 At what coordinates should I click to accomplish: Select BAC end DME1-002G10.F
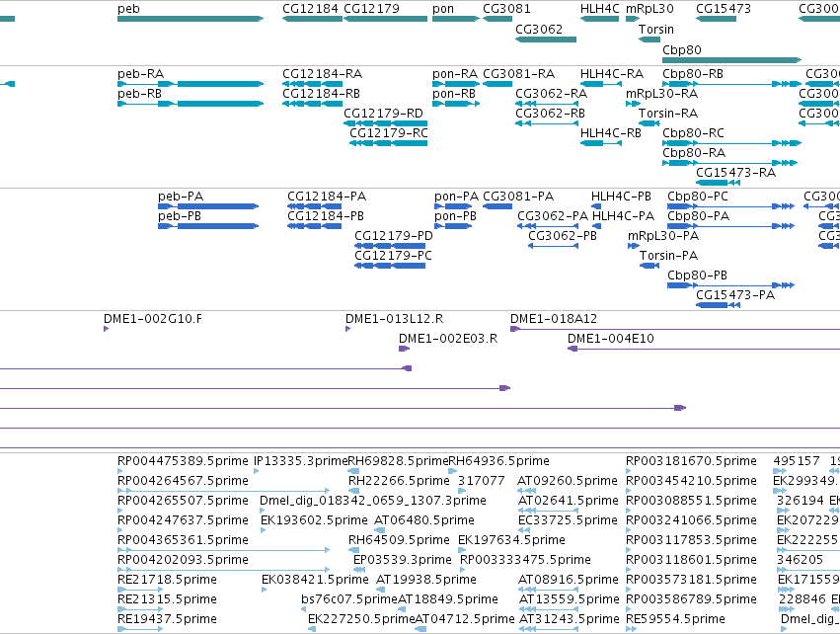[x=153, y=319]
